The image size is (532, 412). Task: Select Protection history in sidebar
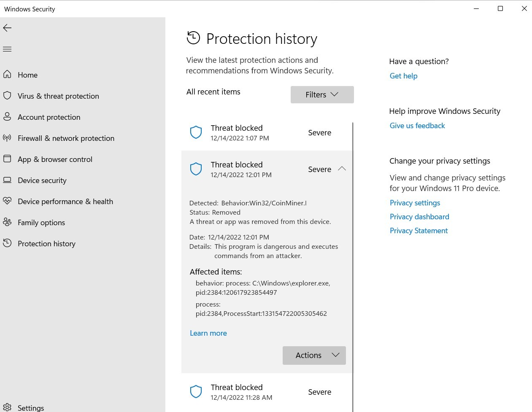point(46,244)
